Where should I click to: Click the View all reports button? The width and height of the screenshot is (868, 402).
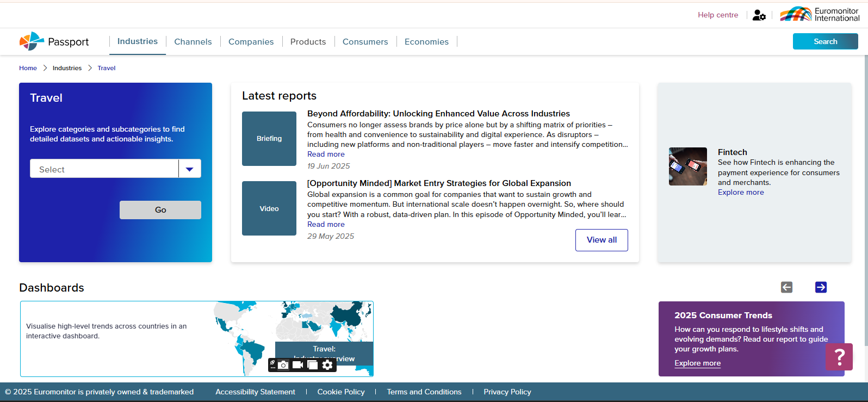pos(602,240)
